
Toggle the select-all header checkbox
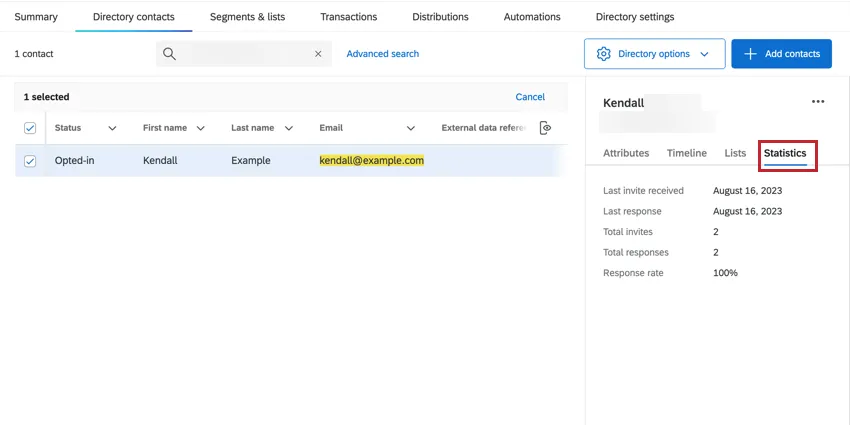point(30,128)
